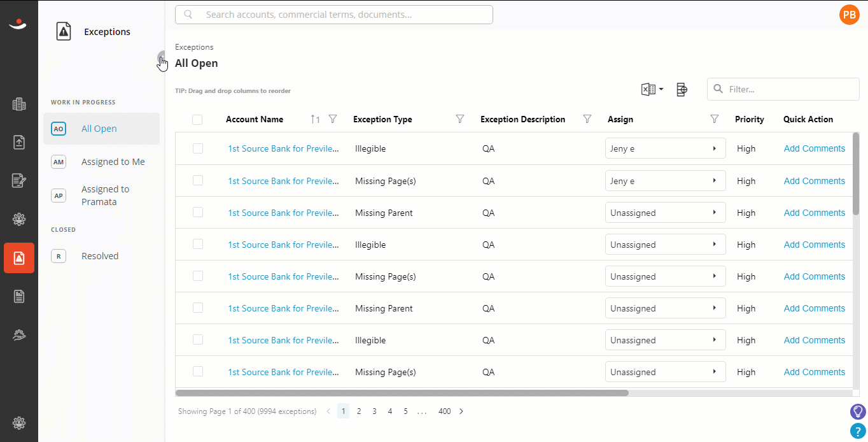Open the buildings icon in left sidebar
The width and height of the screenshot is (868, 442).
click(19, 104)
